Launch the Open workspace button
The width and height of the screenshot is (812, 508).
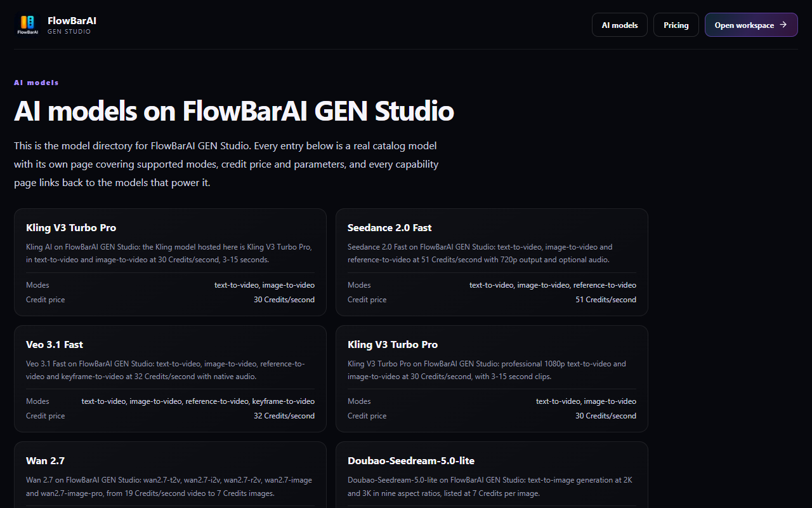pyautogui.click(x=751, y=25)
